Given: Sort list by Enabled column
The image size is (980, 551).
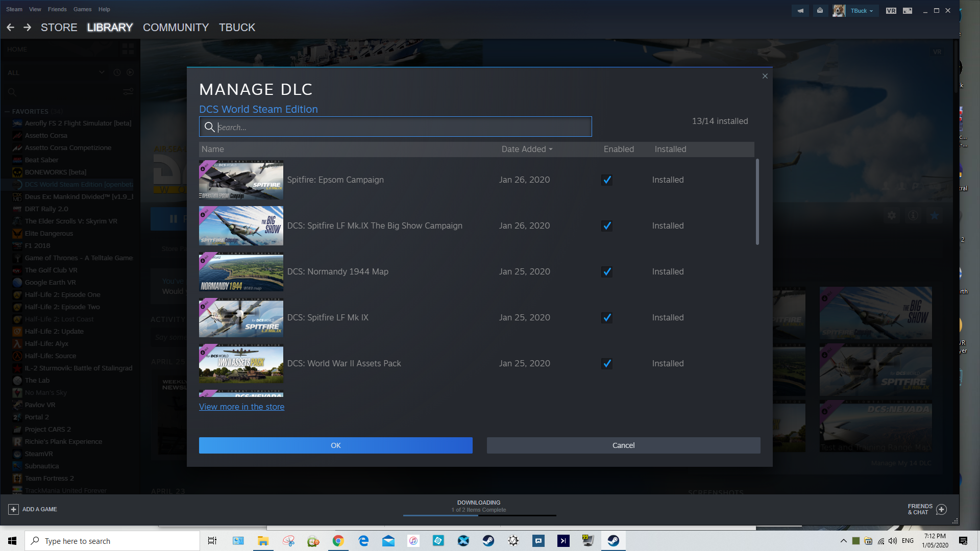Looking at the screenshot, I should coord(619,149).
